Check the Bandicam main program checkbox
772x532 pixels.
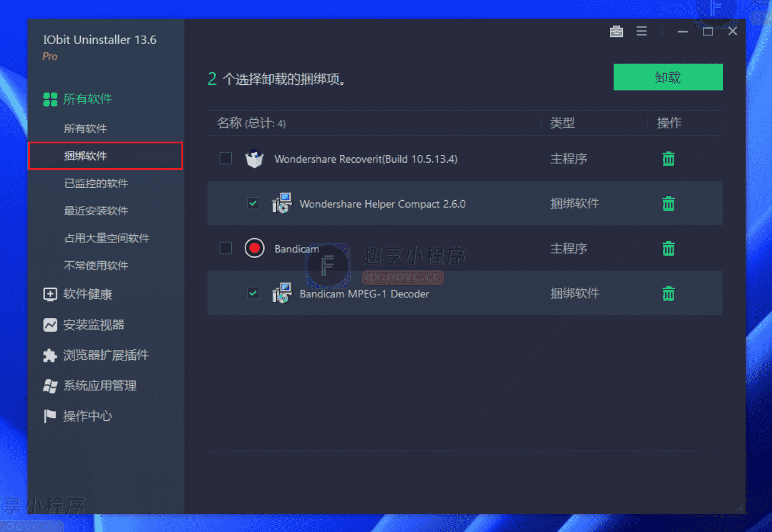[x=225, y=248]
